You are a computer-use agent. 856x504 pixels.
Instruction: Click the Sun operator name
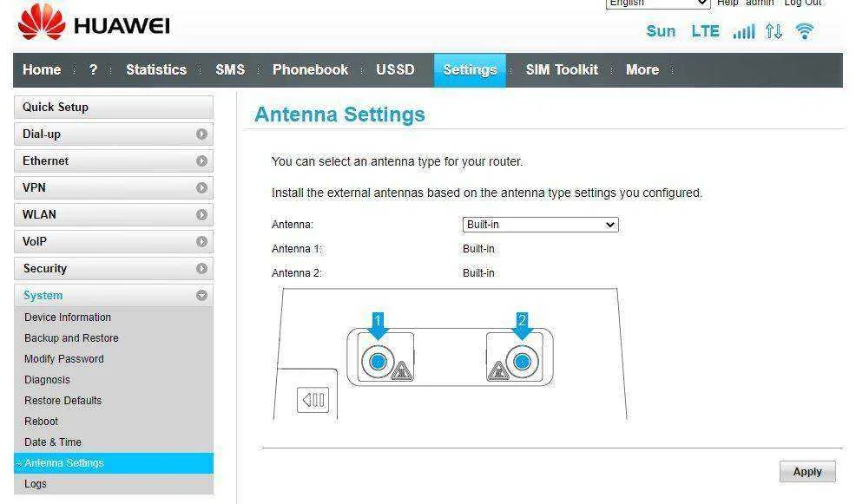pyautogui.click(x=661, y=31)
